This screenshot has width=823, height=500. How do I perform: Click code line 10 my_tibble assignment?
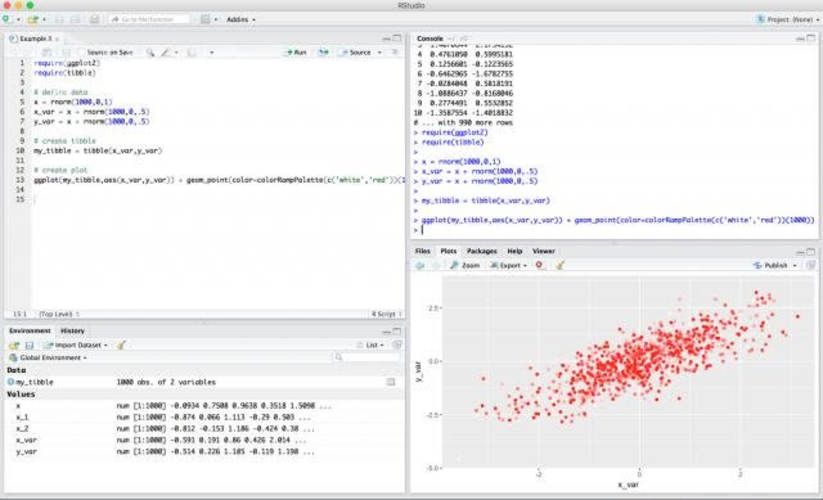[98, 151]
